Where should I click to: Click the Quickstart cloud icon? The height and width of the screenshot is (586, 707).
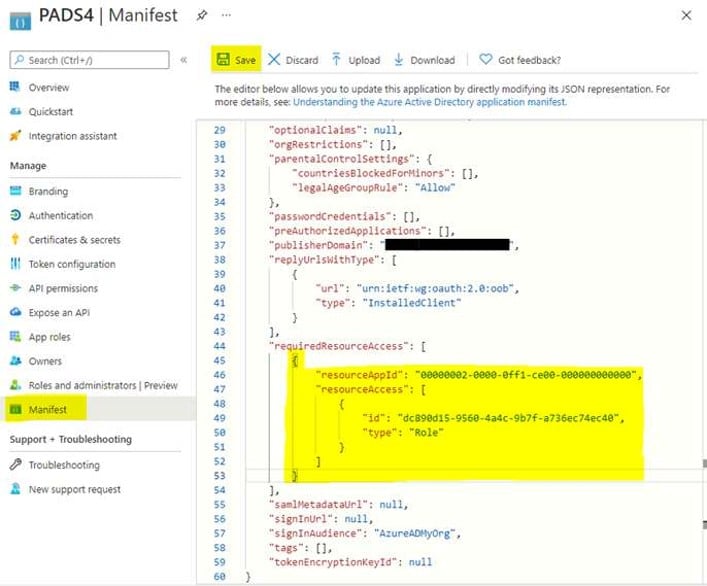tap(15, 111)
